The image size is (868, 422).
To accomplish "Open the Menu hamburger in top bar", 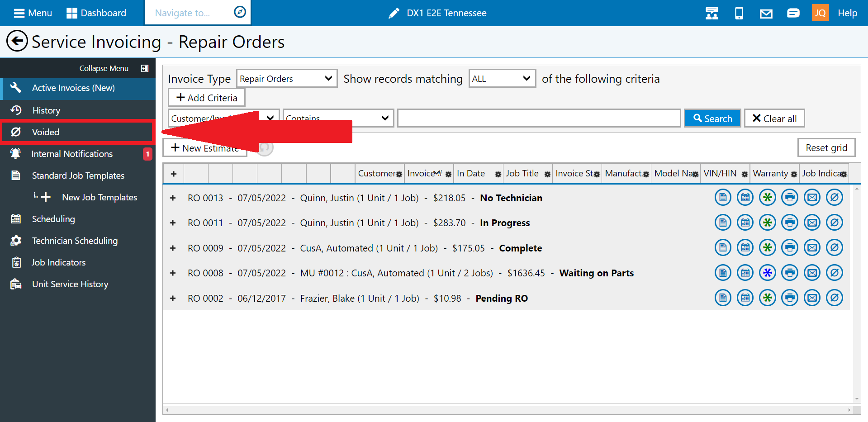I will [33, 13].
